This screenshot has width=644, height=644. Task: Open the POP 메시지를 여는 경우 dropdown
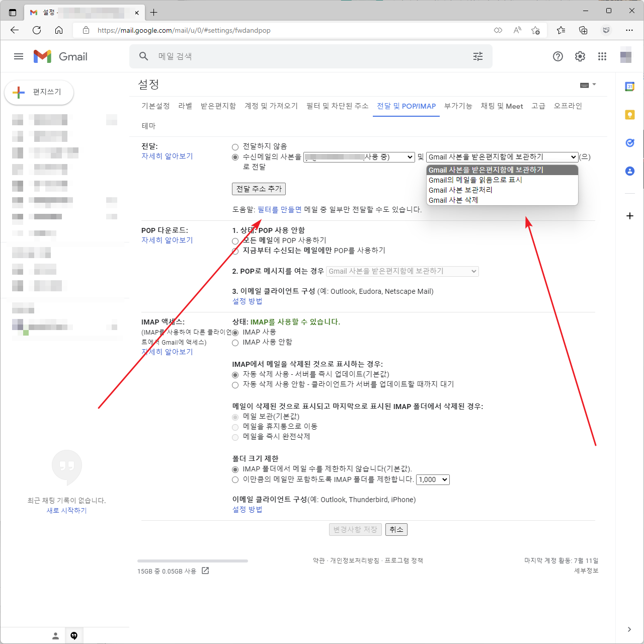(x=403, y=271)
